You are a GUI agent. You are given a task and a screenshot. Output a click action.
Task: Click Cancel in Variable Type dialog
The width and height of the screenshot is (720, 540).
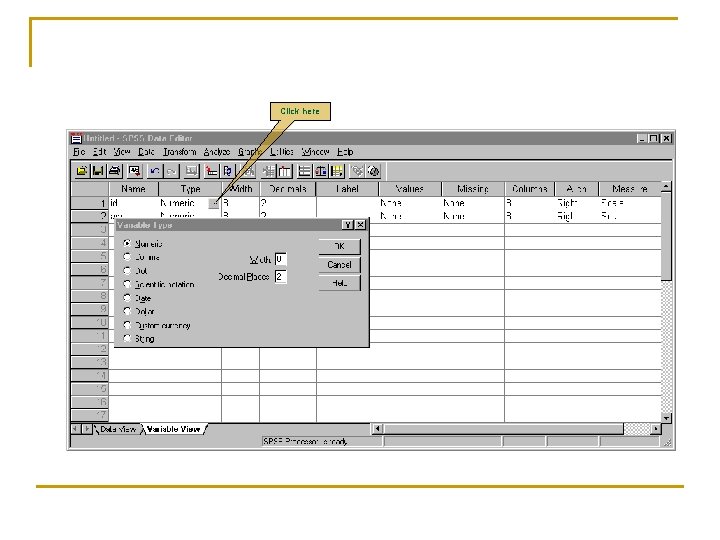tap(339, 265)
